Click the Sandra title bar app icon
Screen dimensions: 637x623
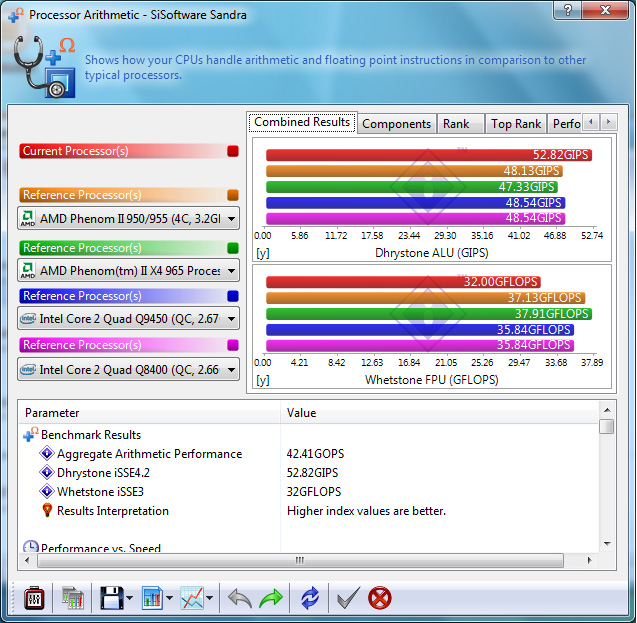(16, 15)
